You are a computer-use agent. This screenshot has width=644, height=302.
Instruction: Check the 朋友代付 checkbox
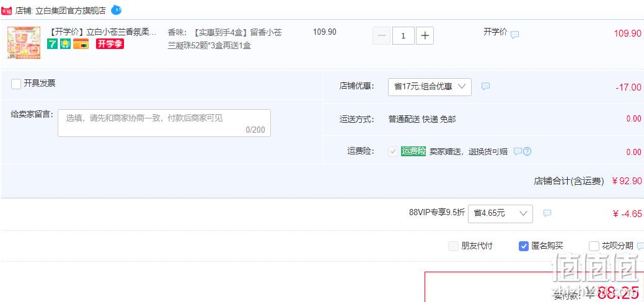click(x=454, y=246)
